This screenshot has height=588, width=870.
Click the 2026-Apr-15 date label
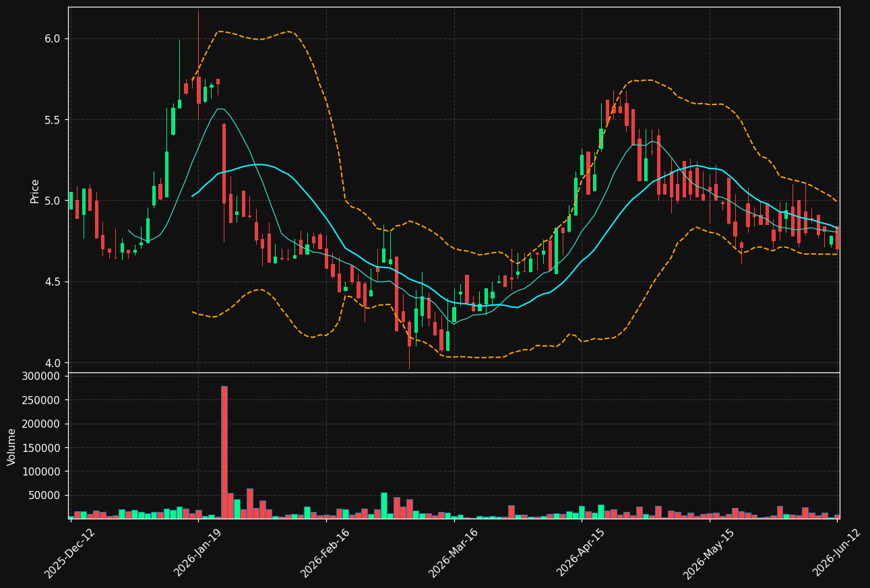pos(580,552)
